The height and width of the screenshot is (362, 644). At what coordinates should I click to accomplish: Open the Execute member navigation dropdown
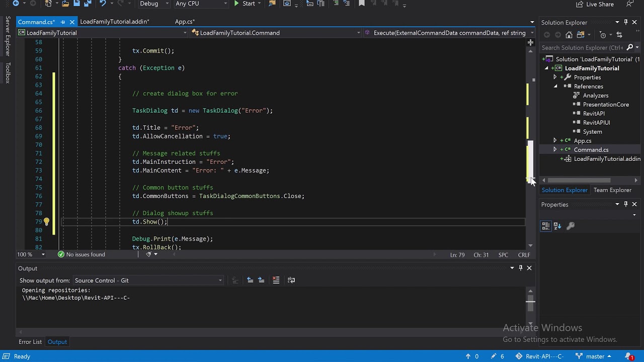tap(449, 33)
